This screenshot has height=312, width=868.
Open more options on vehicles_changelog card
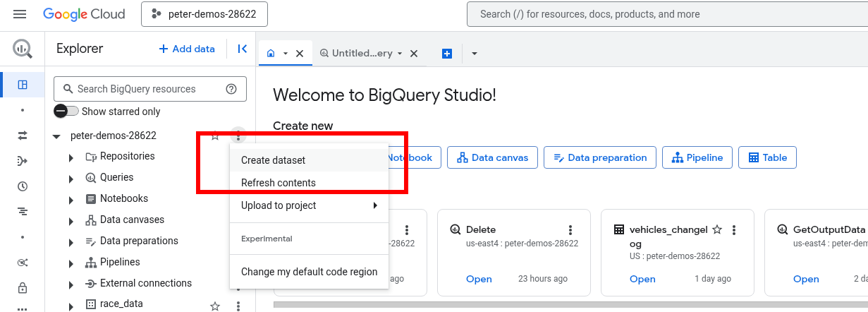point(733,230)
